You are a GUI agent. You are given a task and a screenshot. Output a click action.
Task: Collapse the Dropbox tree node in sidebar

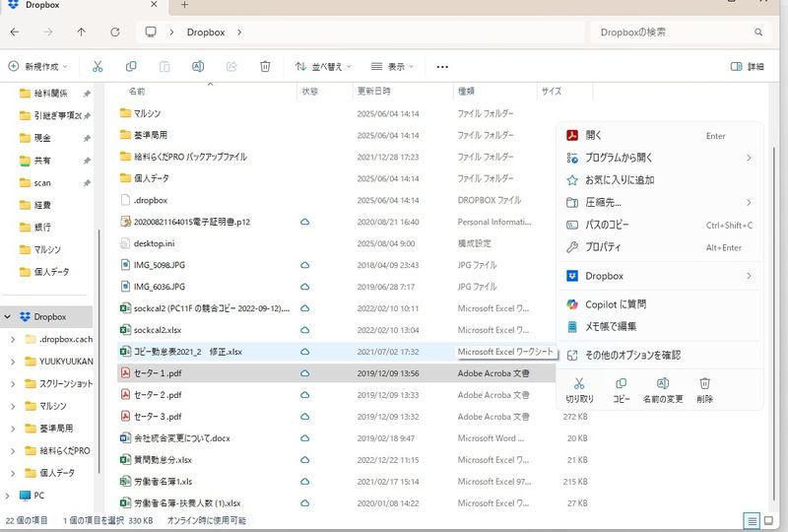(9, 316)
